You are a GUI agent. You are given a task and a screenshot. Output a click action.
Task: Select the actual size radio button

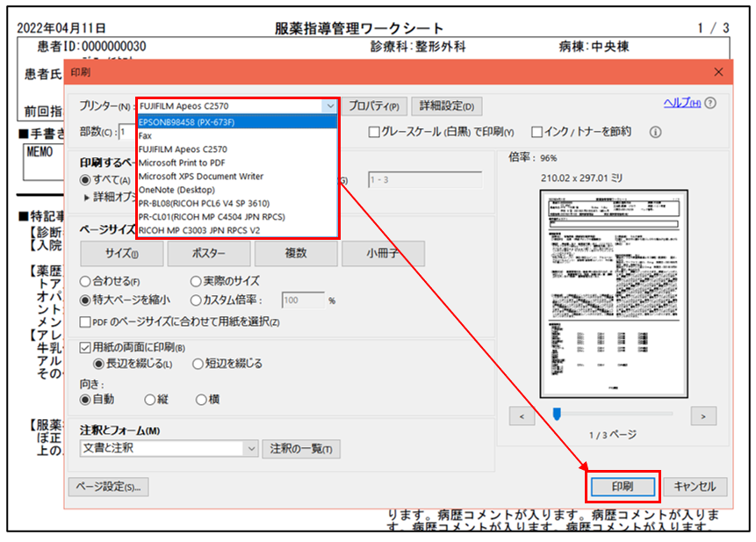(x=196, y=282)
